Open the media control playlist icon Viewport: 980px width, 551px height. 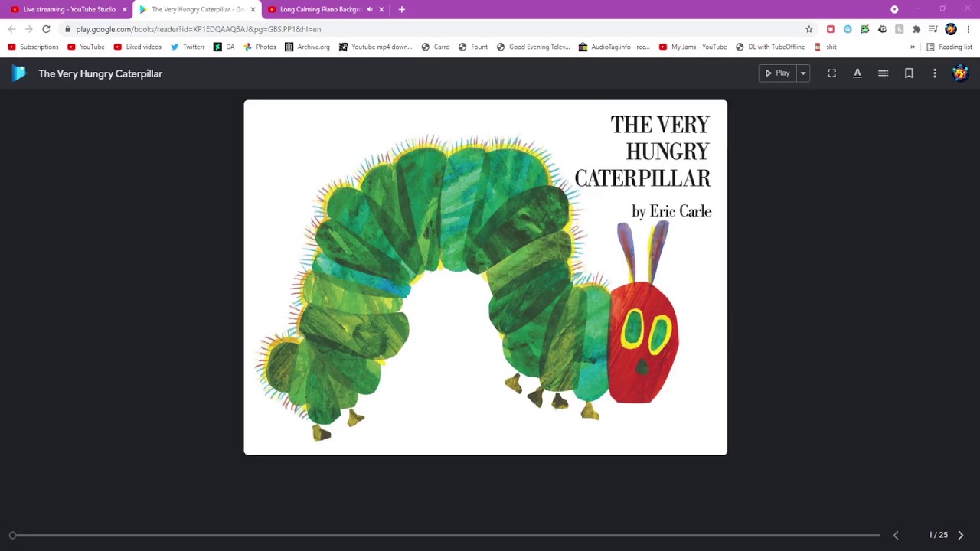[x=933, y=29]
